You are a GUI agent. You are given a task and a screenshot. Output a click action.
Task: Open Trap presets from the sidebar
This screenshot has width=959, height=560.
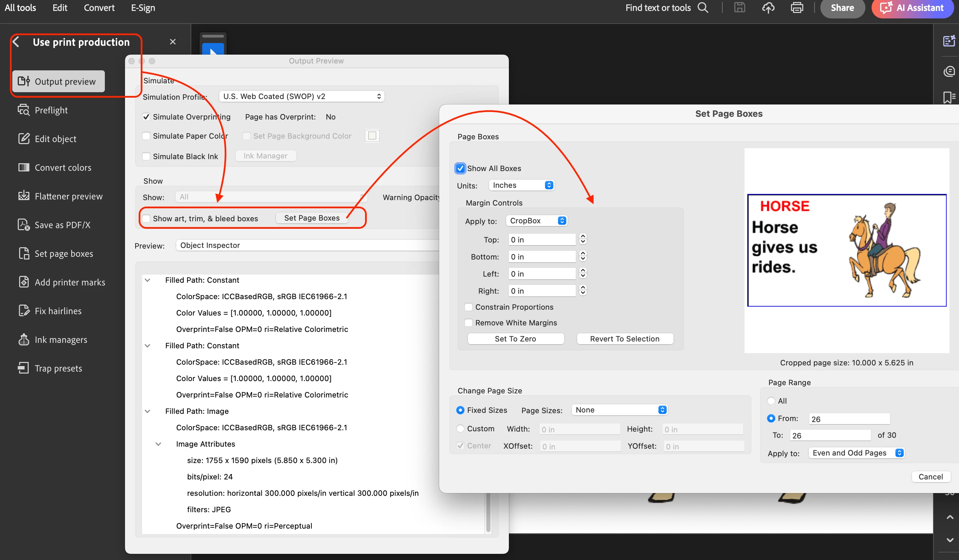click(x=58, y=368)
